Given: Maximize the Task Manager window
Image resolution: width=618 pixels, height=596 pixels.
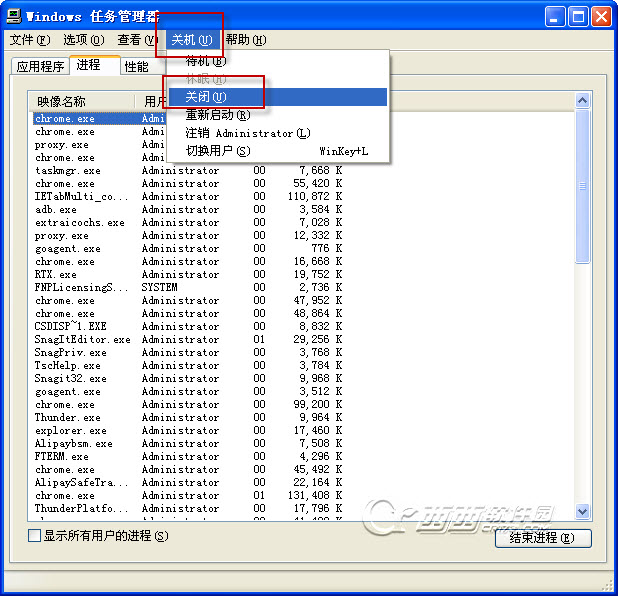Looking at the screenshot, I should pos(578,17).
